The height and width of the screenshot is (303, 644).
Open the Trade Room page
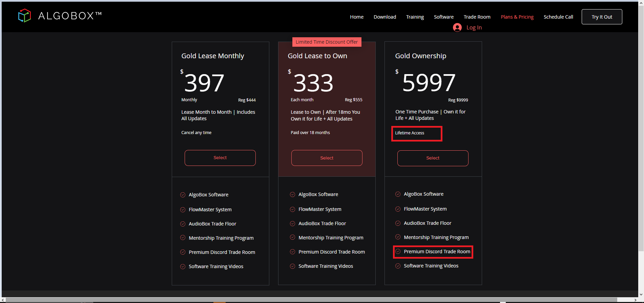click(x=477, y=17)
